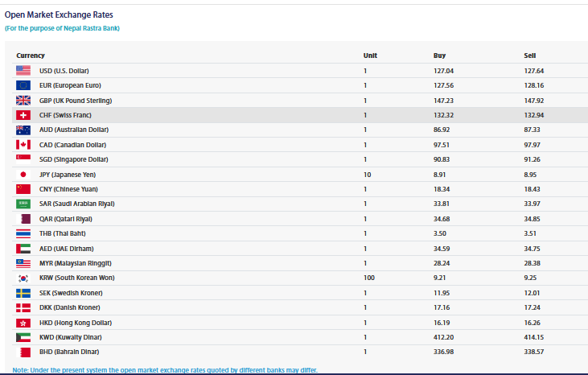Click the Saudi Arabian flag icon
Viewport: 588px width, 375px height.
tap(23, 204)
